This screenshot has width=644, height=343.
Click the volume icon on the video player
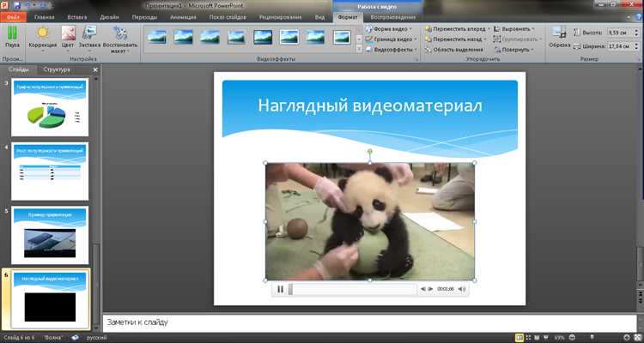463,290
